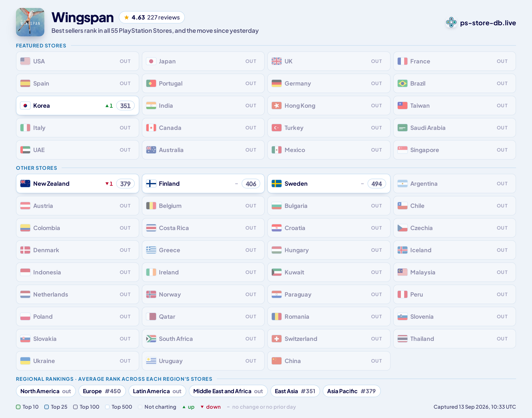532x418 pixels.
Task: Click the Top 100 legend box
Action: point(75,407)
